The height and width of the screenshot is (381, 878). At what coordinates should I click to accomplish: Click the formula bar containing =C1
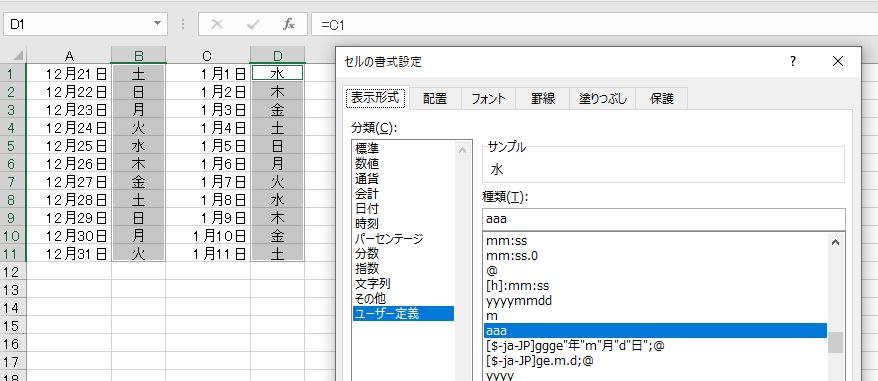pyautogui.click(x=595, y=24)
